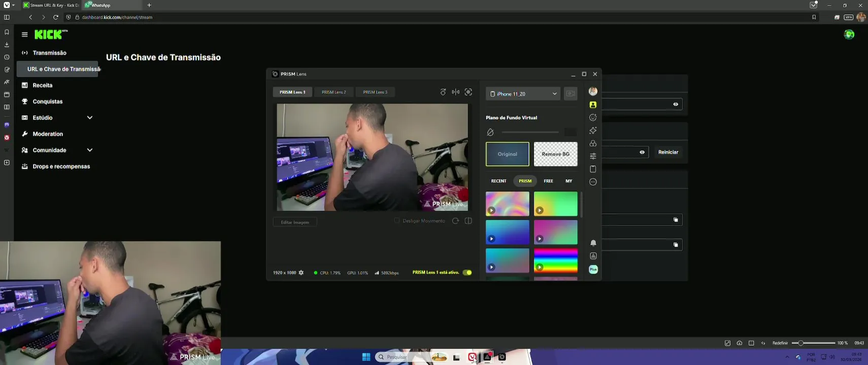868x365 pixels.
Task: Bookmark this page from address bar
Action: 814,17
